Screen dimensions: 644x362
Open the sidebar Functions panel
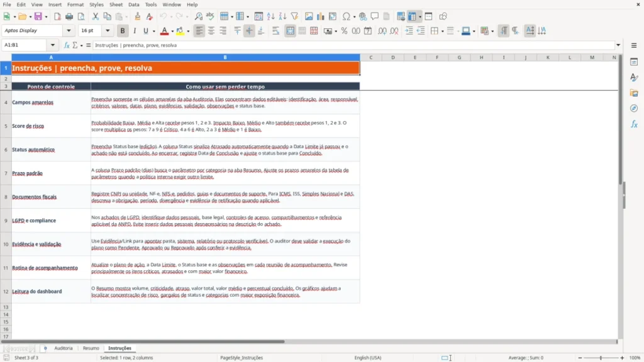(634, 124)
